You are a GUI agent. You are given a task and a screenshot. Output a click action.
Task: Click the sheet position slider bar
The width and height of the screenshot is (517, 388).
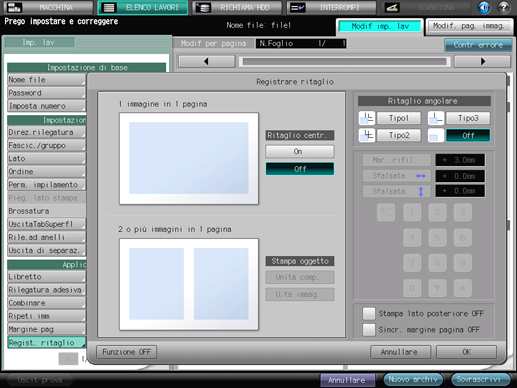[x=345, y=61]
